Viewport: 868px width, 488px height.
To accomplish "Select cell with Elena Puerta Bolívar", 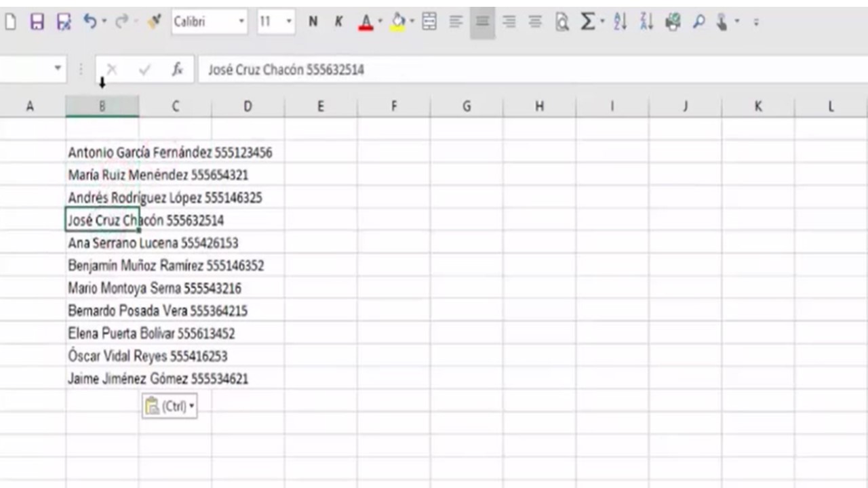I will tap(102, 333).
